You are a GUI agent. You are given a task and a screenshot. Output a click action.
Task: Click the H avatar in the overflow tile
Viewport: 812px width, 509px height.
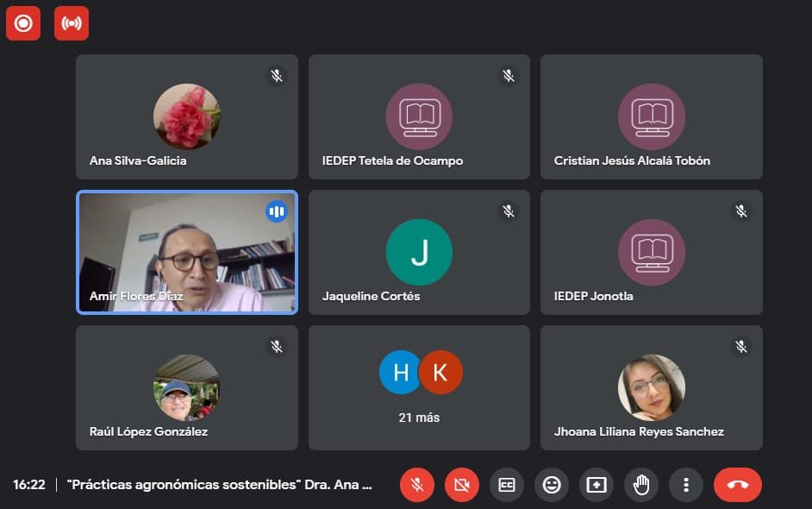pyautogui.click(x=400, y=372)
